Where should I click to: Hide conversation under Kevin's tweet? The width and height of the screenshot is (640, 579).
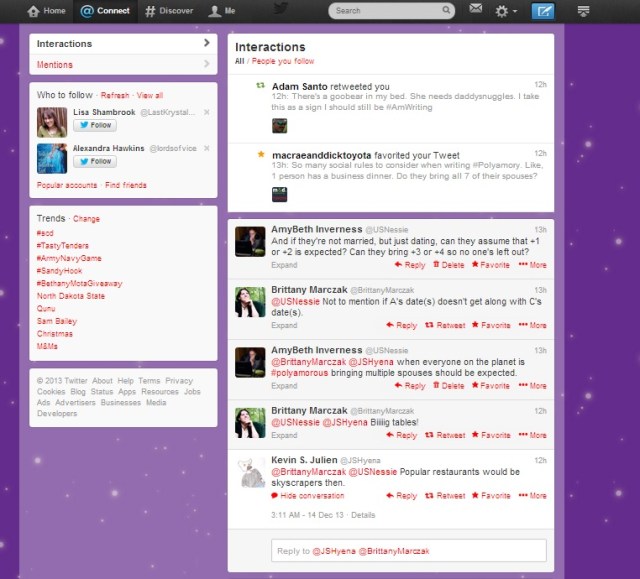pos(308,496)
